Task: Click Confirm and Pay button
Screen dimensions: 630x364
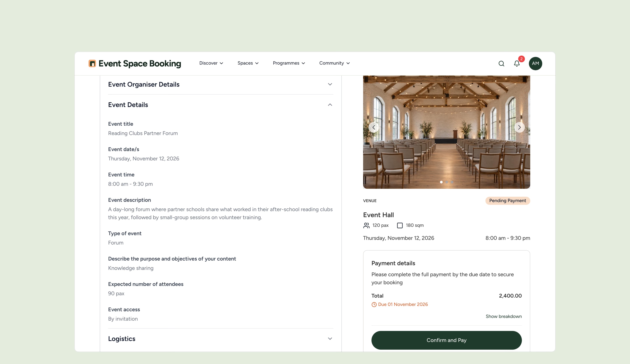Action: 446,340
